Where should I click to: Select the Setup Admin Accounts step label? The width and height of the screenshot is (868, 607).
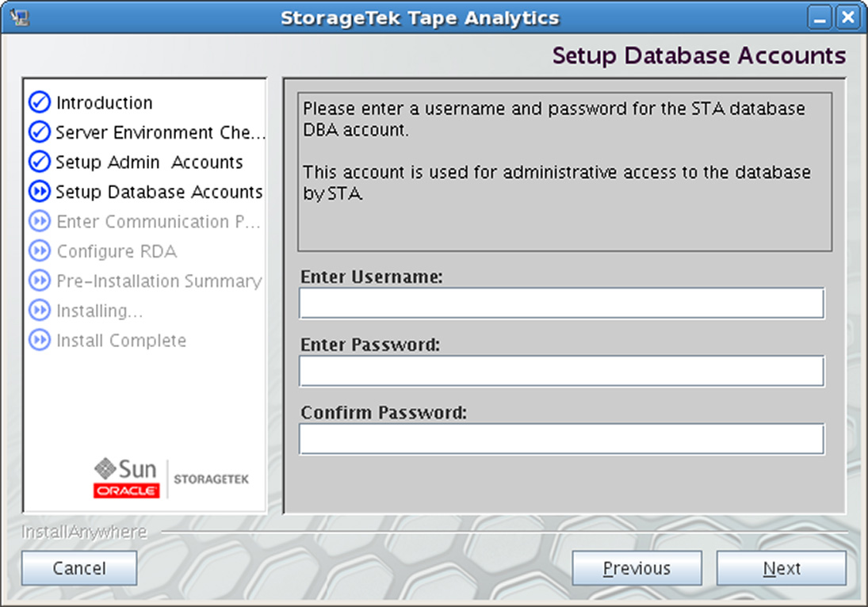(x=150, y=162)
